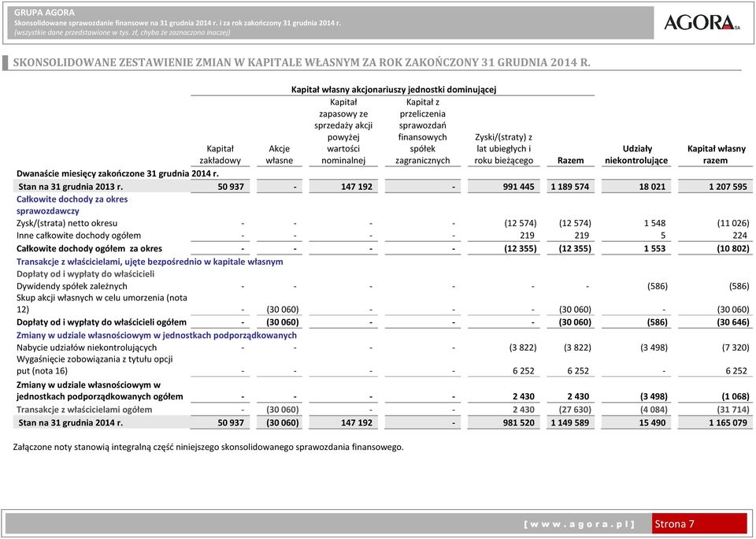Click the 'Strona 7' page label
The image size is (756, 539).
tap(674, 524)
